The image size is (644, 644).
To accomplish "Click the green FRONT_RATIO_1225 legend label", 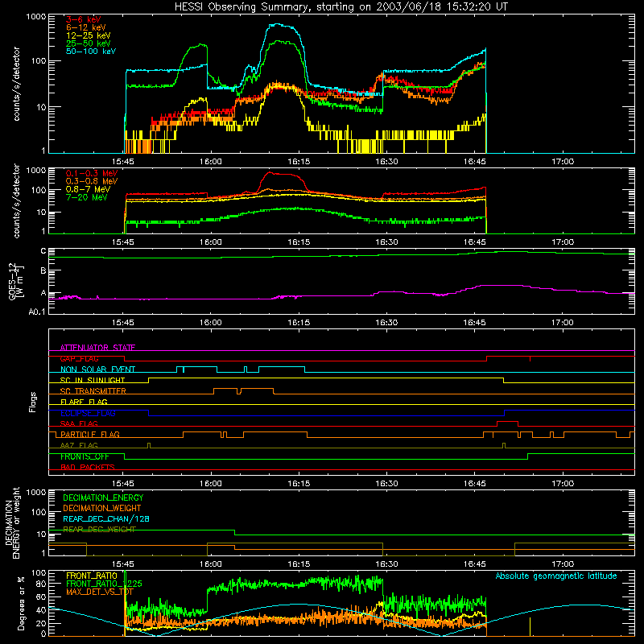I will (104, 584).
